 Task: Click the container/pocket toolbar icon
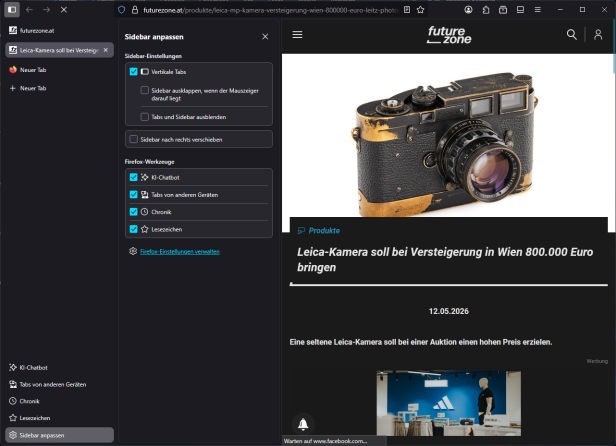(x=503, y=10)
